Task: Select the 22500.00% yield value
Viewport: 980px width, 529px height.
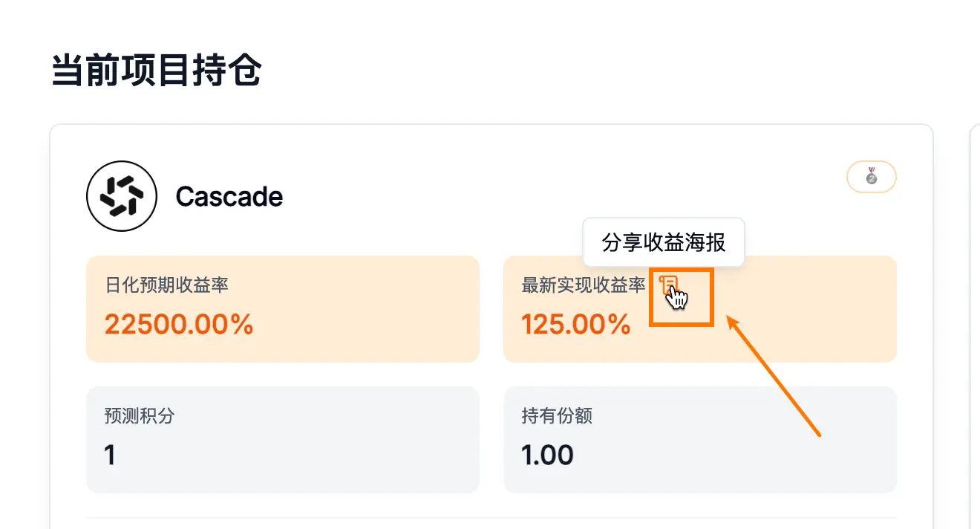Action: tap(179, 325)
